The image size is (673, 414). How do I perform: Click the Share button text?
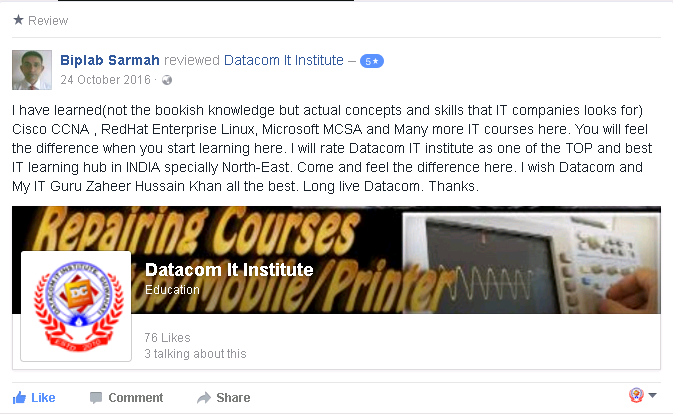point(233,398)
